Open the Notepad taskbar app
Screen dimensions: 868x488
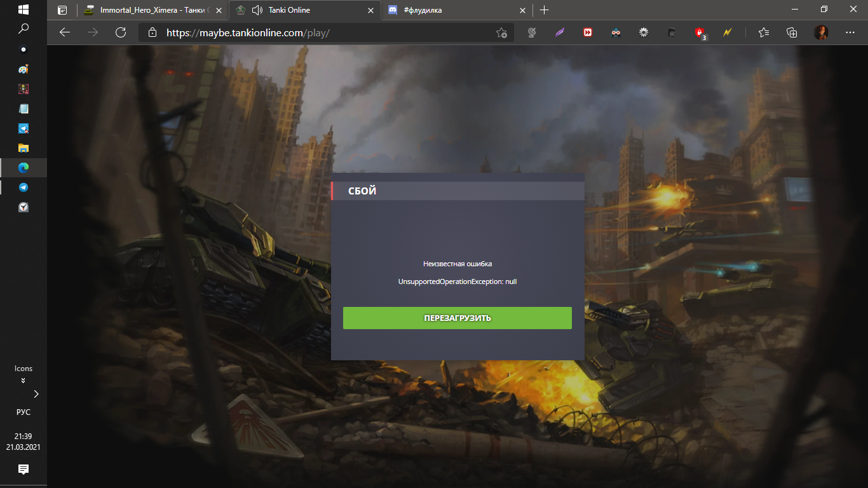(x=24, y=109)
